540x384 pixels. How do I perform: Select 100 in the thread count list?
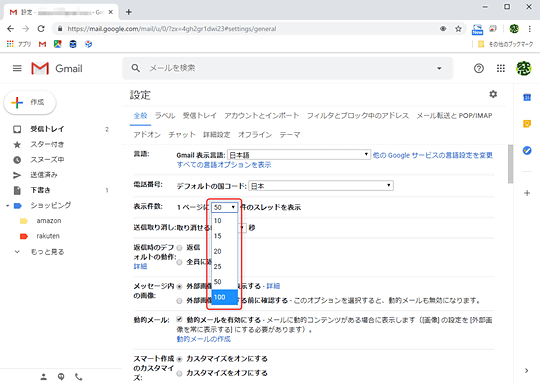225,297
